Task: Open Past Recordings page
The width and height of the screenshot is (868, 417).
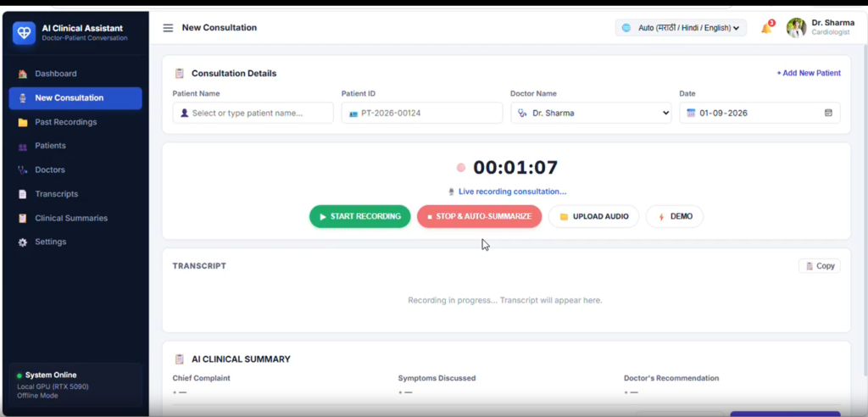Action: 75,122
